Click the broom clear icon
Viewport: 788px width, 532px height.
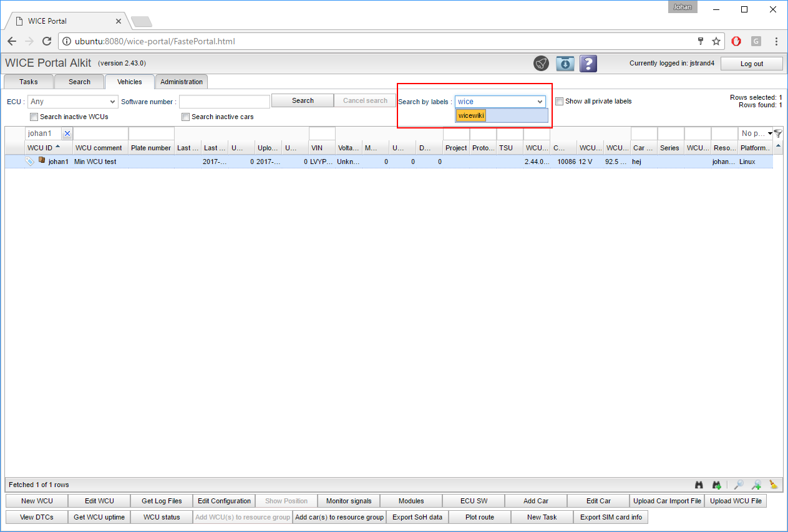point(774,485)
